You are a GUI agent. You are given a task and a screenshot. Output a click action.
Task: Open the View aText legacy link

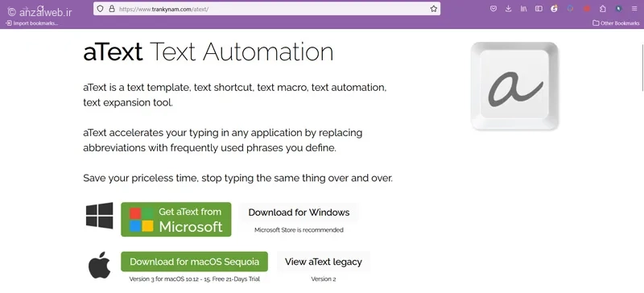pyautogui.click(x=324, y=262)
